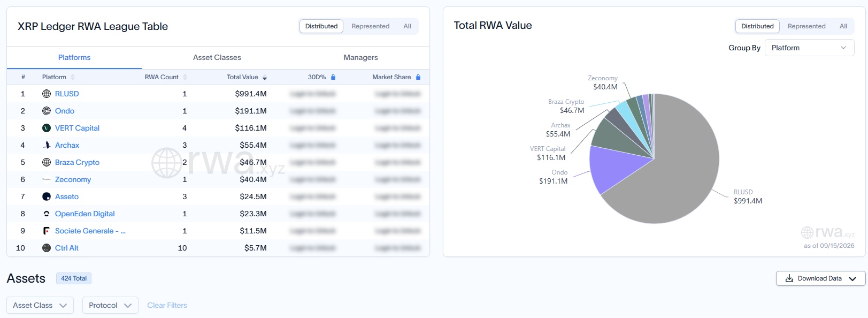The width and height of the screenshot is (868, 318).
Task: Click the OpenEden Digital logo icon
Action: click(47, 214)
